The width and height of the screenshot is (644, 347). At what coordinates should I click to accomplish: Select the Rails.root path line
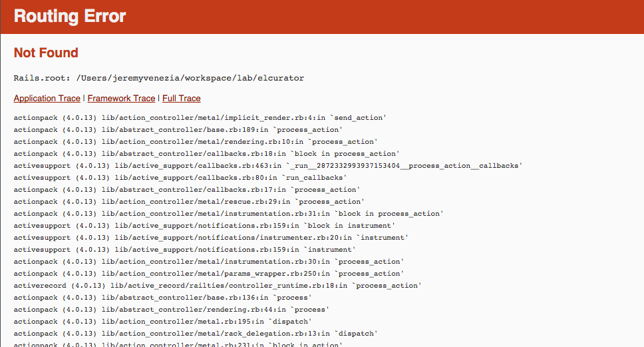point(158,78)
